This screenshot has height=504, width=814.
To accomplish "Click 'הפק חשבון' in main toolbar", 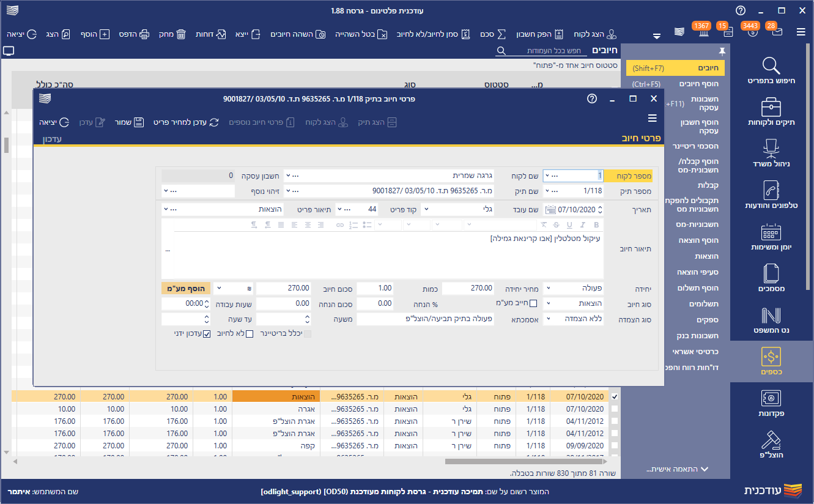I will (540, 35).
